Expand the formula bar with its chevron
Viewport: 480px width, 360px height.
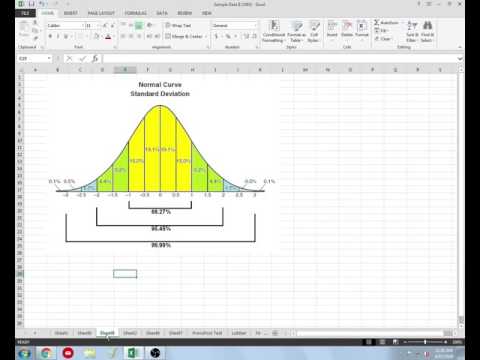pyautogui.click(x=460, y=59)
